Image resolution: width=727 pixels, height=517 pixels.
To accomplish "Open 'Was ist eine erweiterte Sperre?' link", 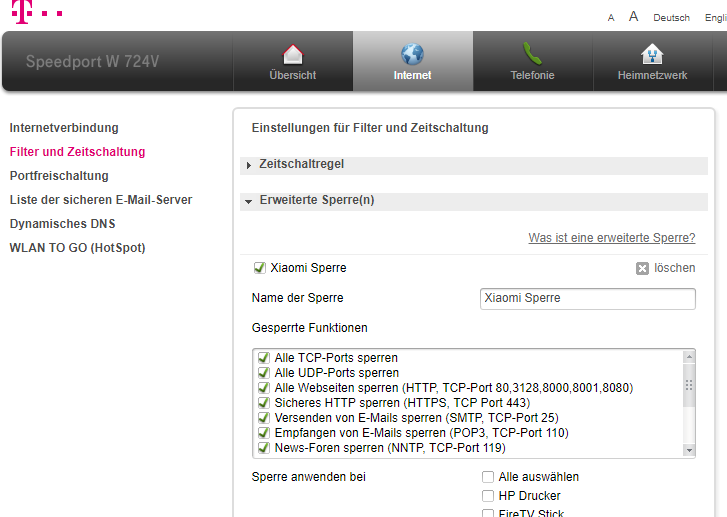I will tap(612, 237).
